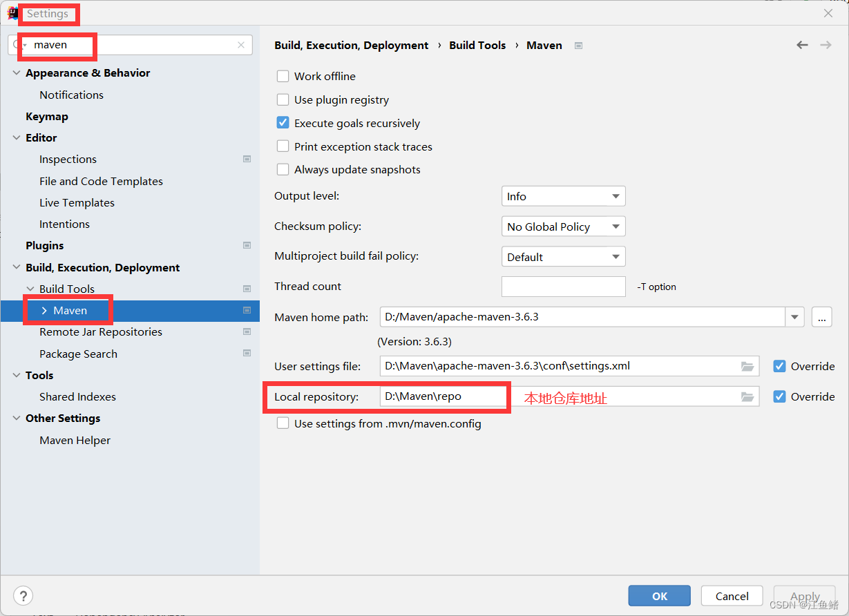Open Live Templates settings page
849x616 pixels.
pyautogui.click(x=77, y=202)
